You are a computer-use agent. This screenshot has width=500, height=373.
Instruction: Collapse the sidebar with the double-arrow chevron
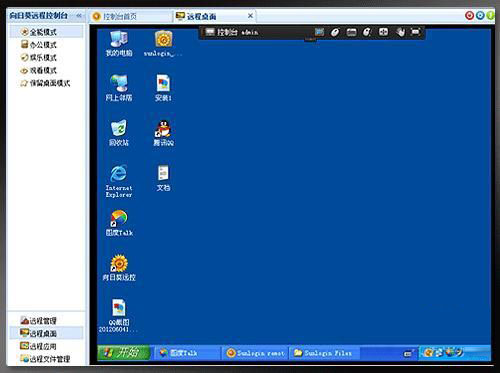point(79,15)
